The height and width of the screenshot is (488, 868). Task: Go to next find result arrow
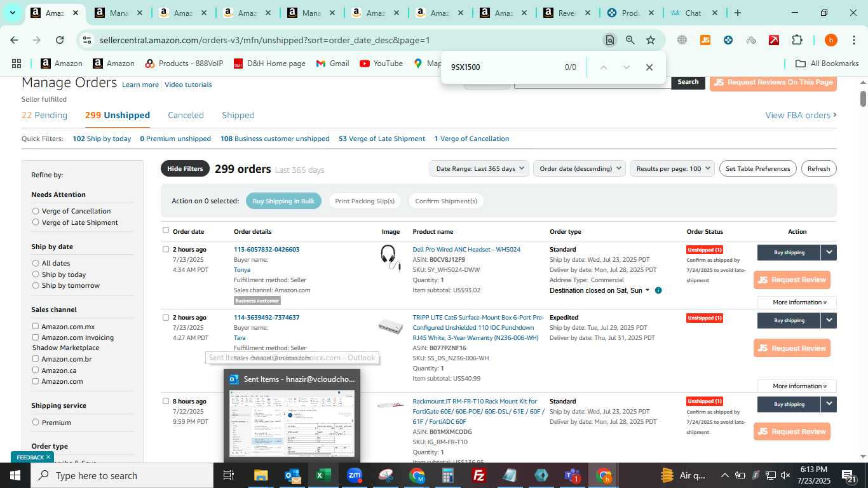626,67
